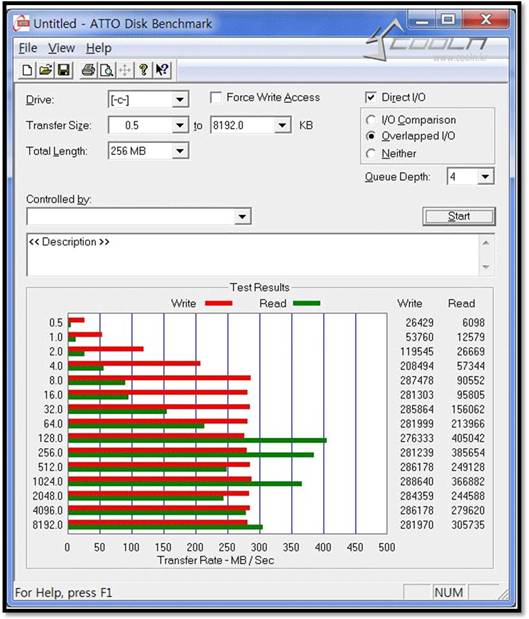Enable the Force Write Access checkbox
529x619 pixels.
coord(216,98)
